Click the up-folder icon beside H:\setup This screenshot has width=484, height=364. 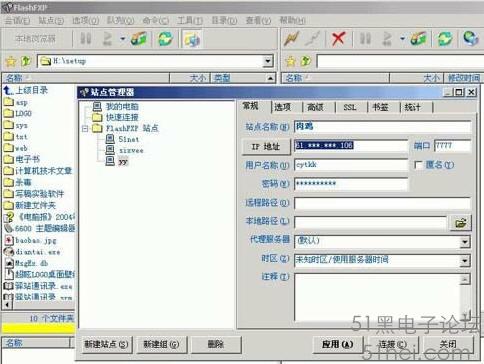click(26, 61)
